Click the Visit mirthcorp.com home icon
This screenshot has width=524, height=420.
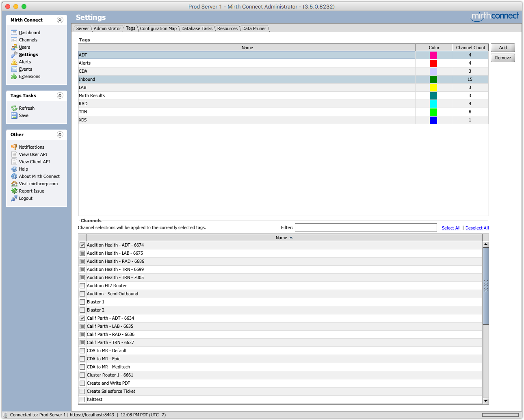(x=14, y=184)
